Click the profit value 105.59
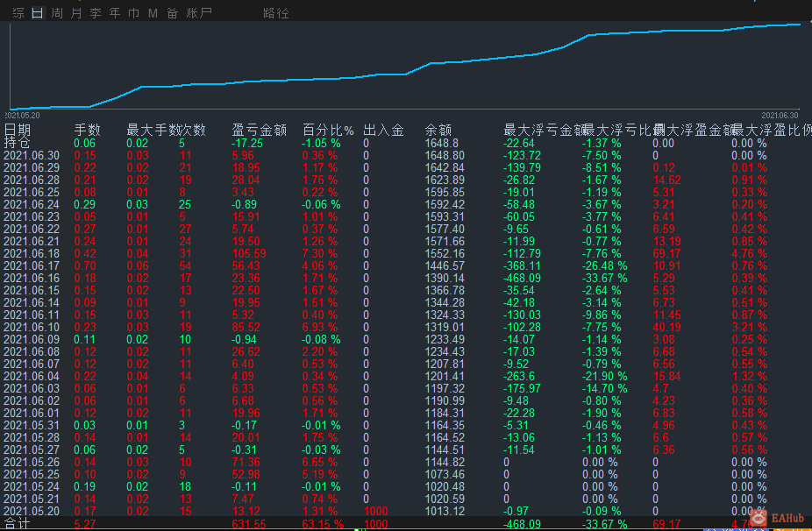This screenshot has height=531, width=812. coord(249,253)
